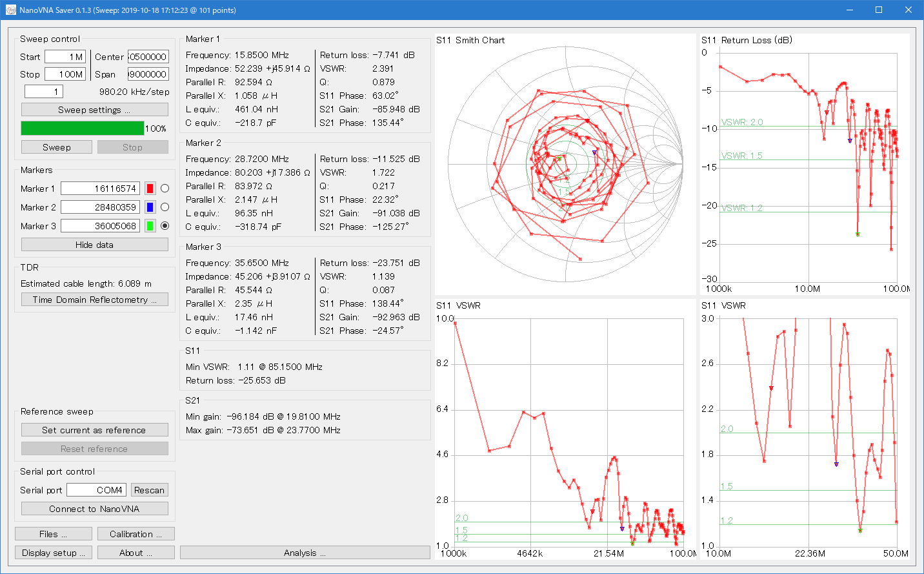Image resolution: width=924 pixels, height=574 pixels.
Task: Select the Marker 2 radio button
Action: click(165, 207)
